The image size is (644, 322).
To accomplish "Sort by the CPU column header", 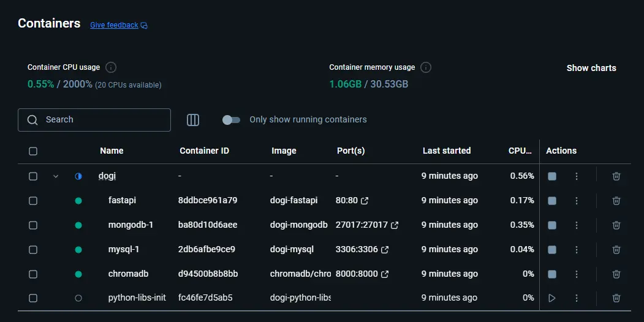I will (x=520, y=151).
